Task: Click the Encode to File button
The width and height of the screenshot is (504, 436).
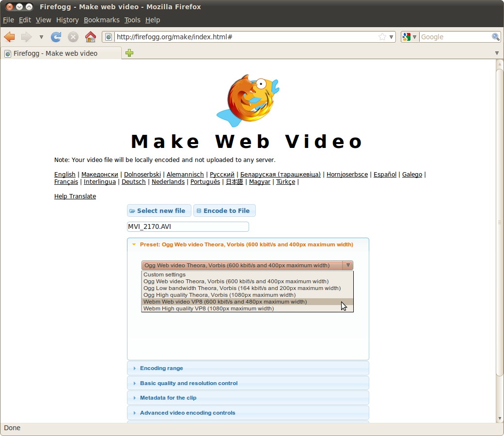Action: pyautogui.click(x=224, y=210)
